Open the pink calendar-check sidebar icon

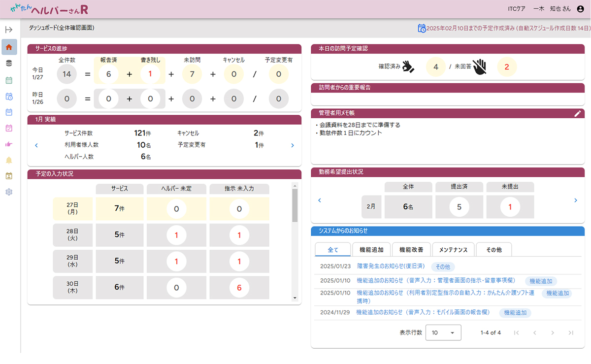click(x=9, y=128)
